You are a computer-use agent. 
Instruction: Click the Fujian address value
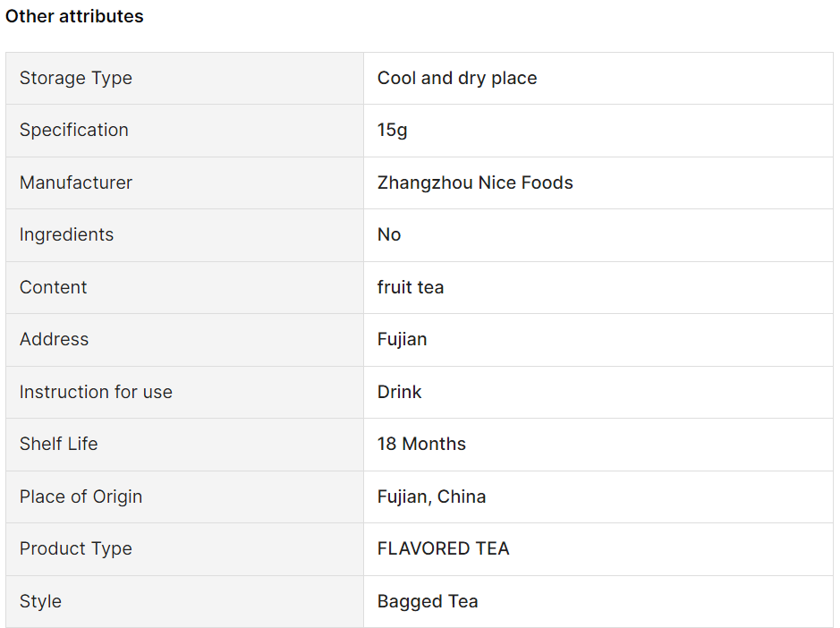[402, 340]
